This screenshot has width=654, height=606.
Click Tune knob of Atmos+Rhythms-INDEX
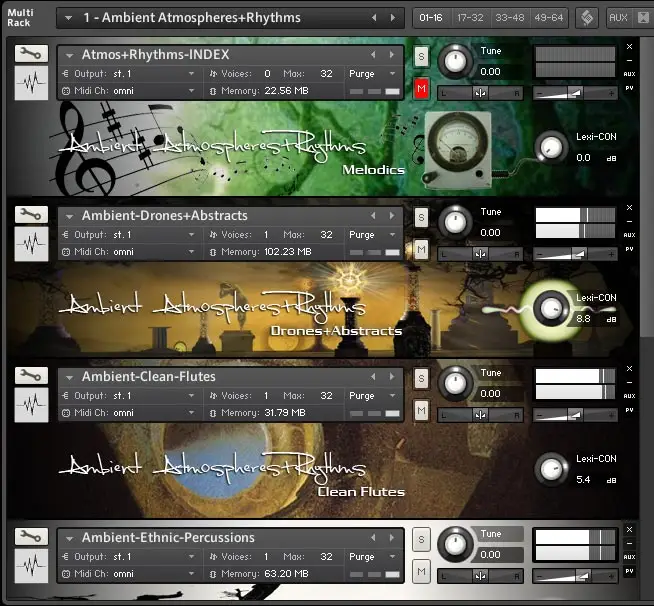pyautogui.click(x=455, y=61)
